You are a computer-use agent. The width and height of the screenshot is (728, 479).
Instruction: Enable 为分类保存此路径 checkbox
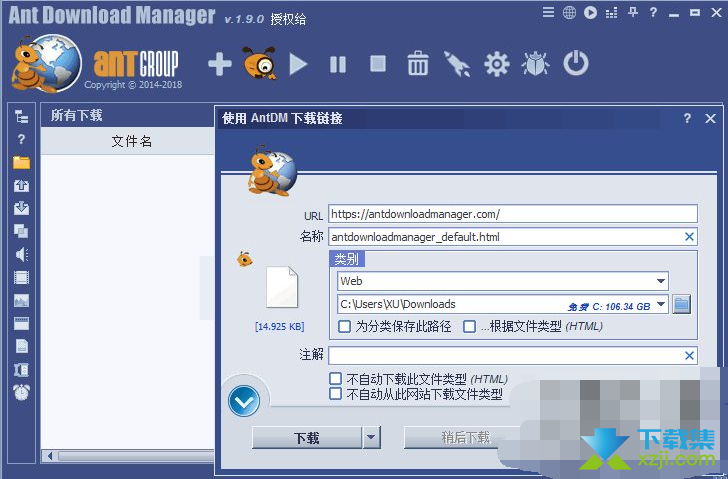click(x=344, y=327)
